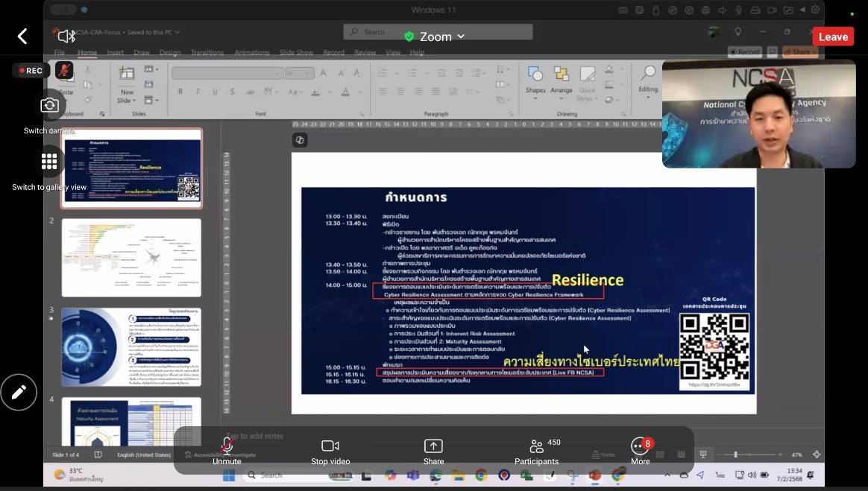Viewport: 868px width, 491px height.
Task: Click the Text Highlight Color button
Action: (x=315, y=91)
